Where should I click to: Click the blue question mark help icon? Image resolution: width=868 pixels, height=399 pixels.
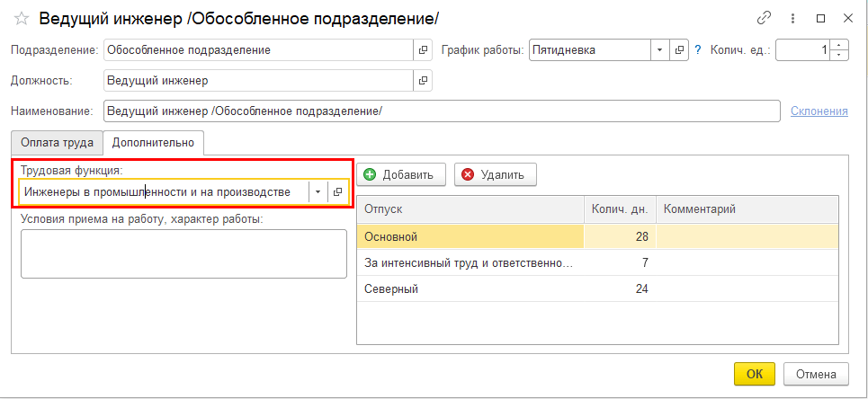(697, 50)
